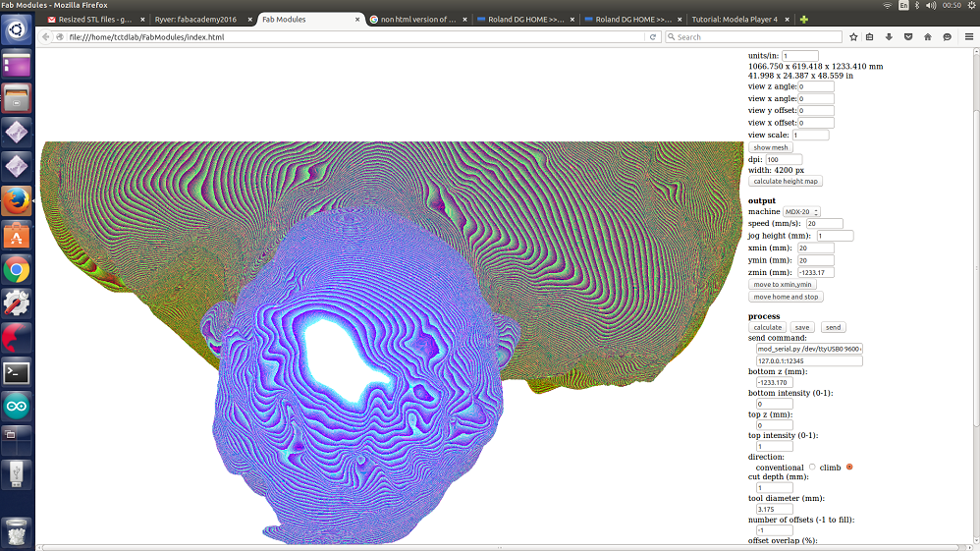Click the horizontal page scrollbar

[500, 548]
